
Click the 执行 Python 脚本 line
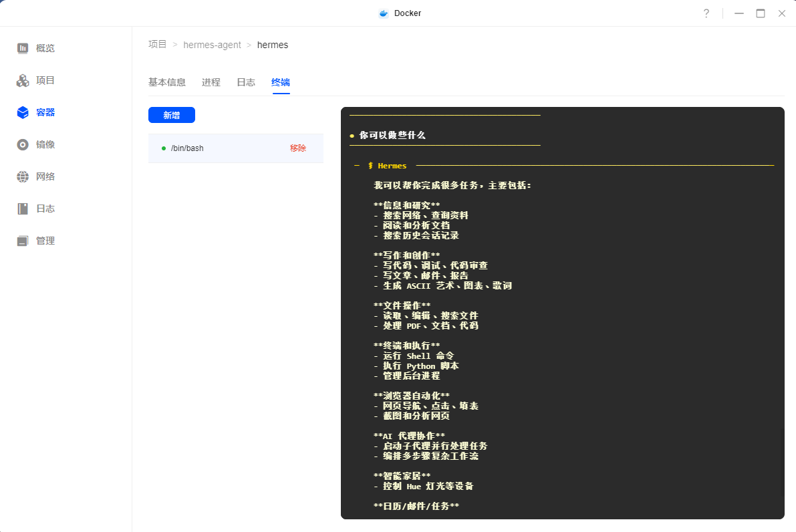tap(421, 366)
